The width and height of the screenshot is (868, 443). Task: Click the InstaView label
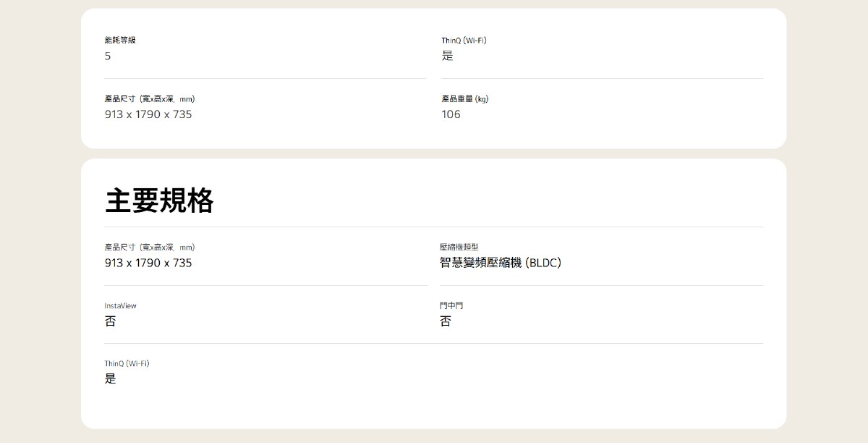[120, 306]
